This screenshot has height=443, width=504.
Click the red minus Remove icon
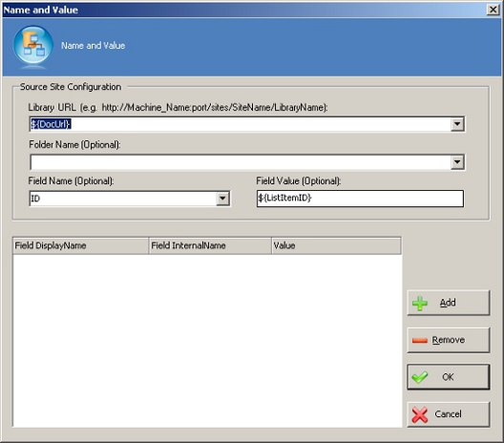[420, 341]
